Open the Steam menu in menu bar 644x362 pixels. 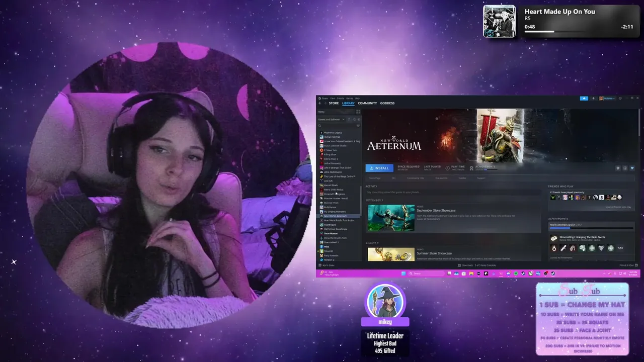325,98
